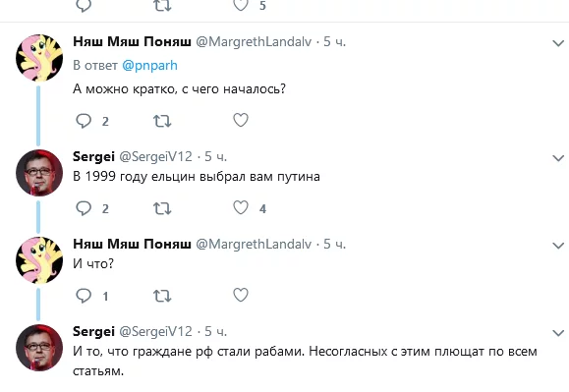The image size is (569, 392).
Task: Open the options chevron for the 'И что?' tweet
Action: click(558, 246)
